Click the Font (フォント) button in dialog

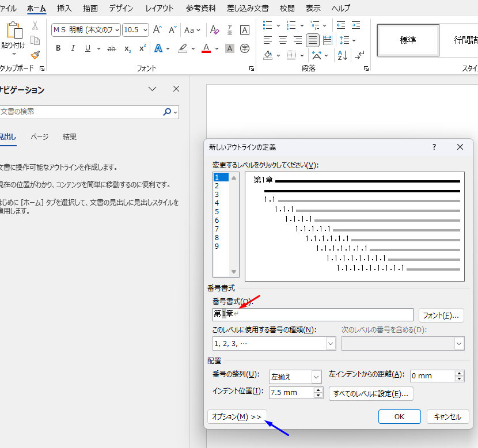441,316
